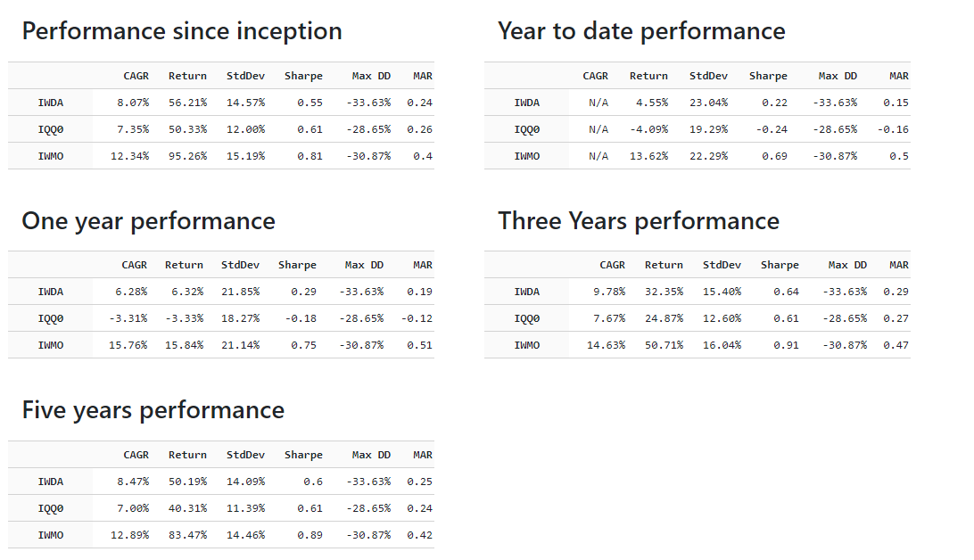
Task: Click the 'Year to date performance' heading
Action: (x=641, y=31)
